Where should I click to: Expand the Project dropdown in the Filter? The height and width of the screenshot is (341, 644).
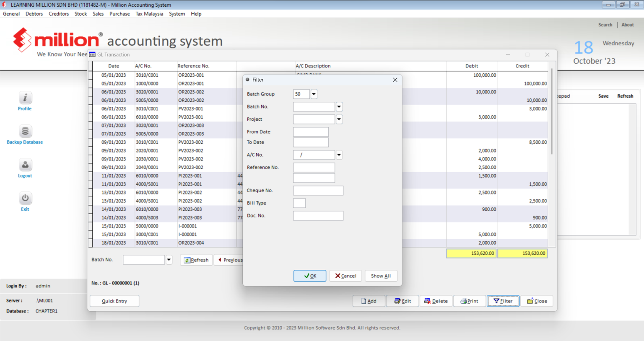[339, 119]
